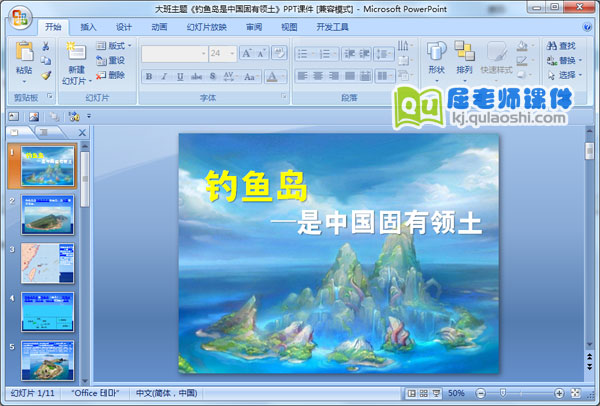Image resolution: width=600 pixels, height=406 pixels.
Task: Adjust the zoom slider handle
Action: 503,393
